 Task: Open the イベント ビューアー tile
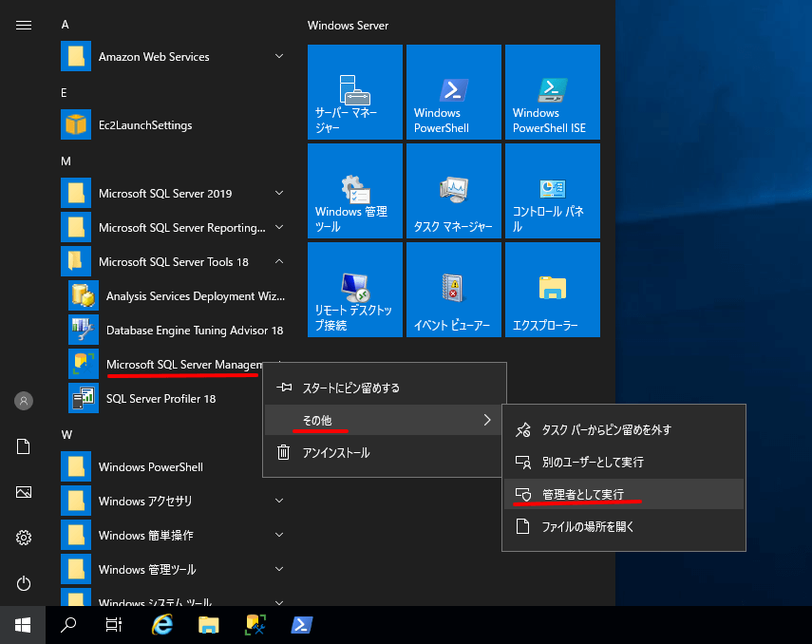click(454, 290)
